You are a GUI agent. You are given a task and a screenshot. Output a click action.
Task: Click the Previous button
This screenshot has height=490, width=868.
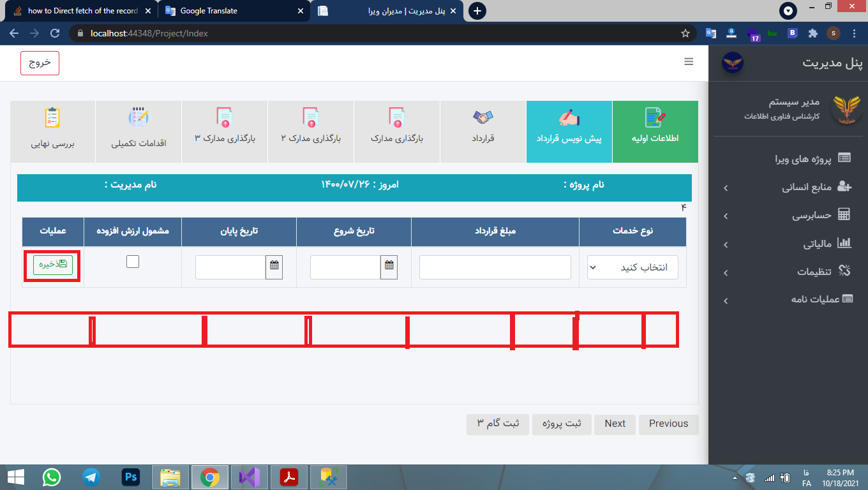pyautogui.click(x=668, y=424)
